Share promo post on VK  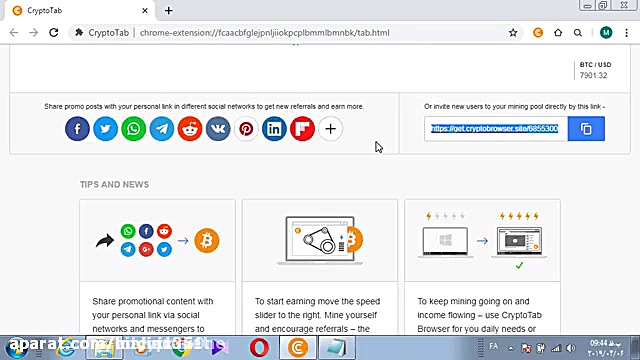[218, 129]
